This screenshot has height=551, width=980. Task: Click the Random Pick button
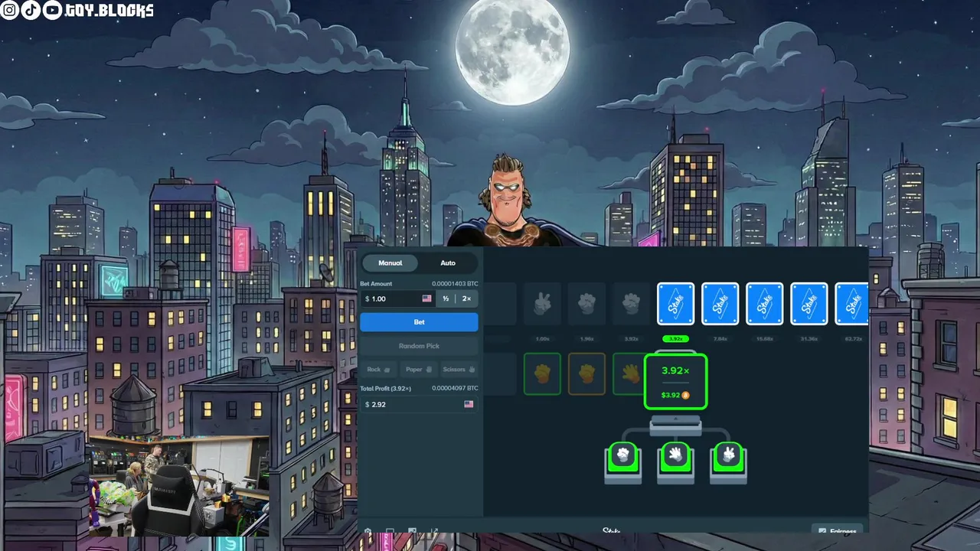tap(419, 346)
